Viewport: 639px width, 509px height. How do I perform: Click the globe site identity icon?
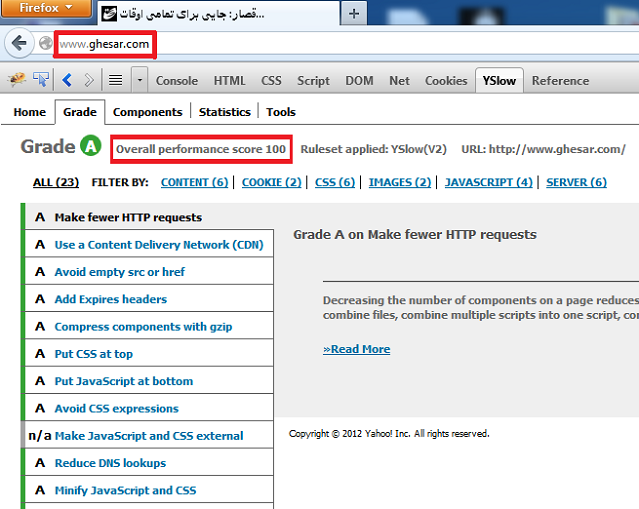[46, 43]
